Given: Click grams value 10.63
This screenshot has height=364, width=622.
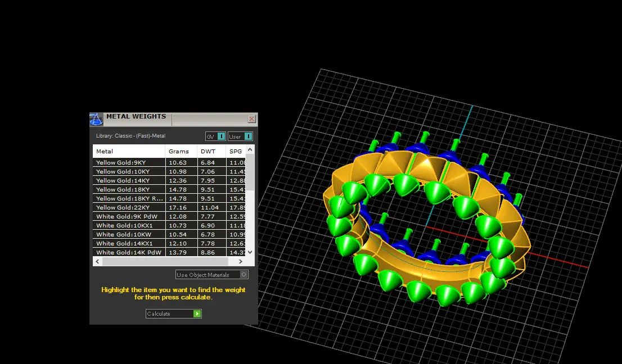Looking at the screenshot, I should [178, 162].
